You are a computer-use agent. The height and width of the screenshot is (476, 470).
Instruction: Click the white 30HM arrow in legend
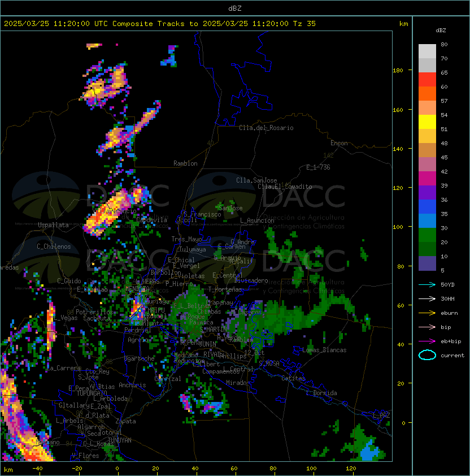tap(427, 298)
